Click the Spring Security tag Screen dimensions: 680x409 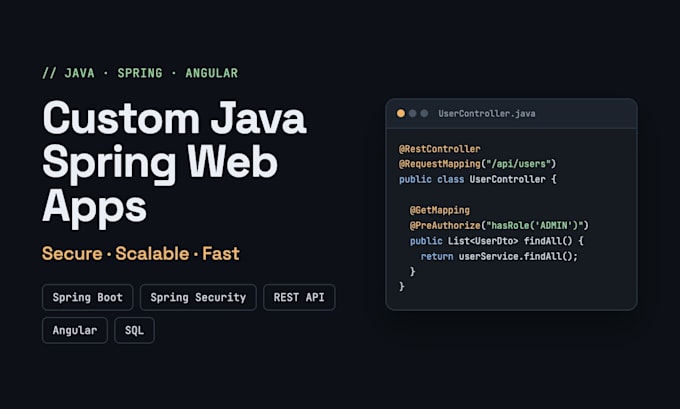[198, 297]
